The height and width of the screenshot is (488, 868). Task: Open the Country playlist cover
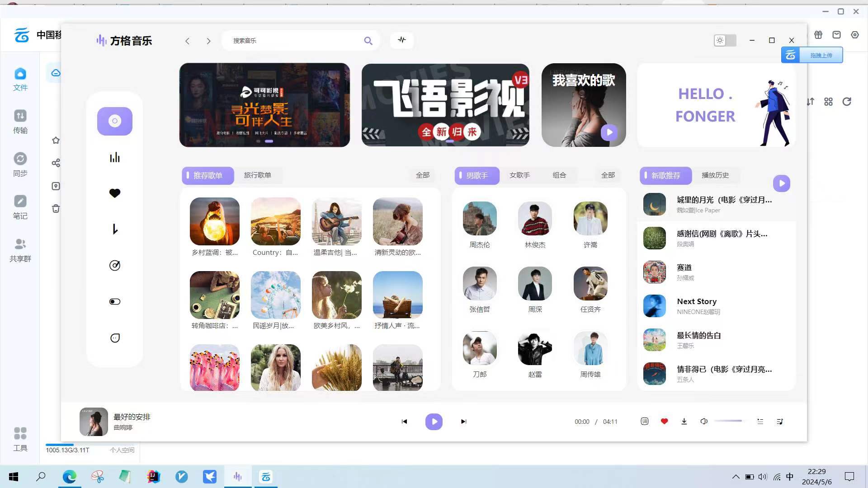coord(276,221)
